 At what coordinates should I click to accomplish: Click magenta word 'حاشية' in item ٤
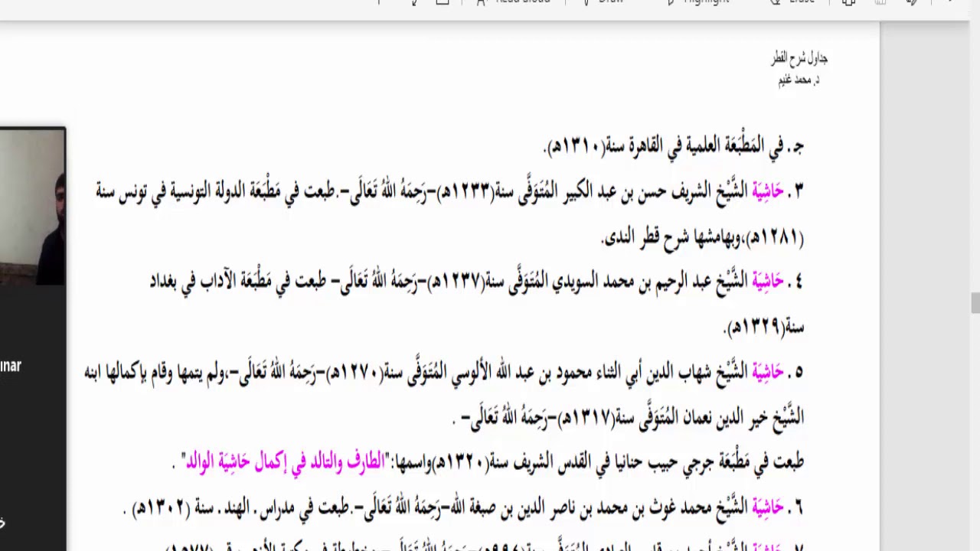768,282
